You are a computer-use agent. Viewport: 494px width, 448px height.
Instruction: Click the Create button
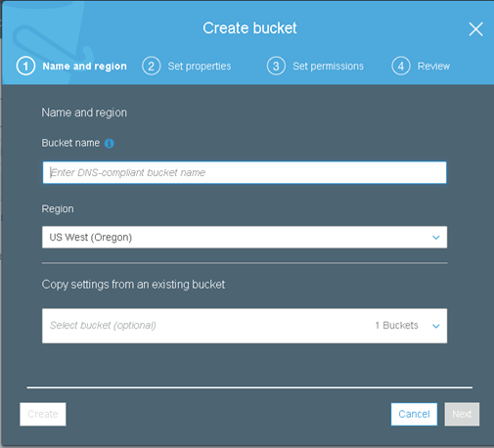tap(43, 414)
